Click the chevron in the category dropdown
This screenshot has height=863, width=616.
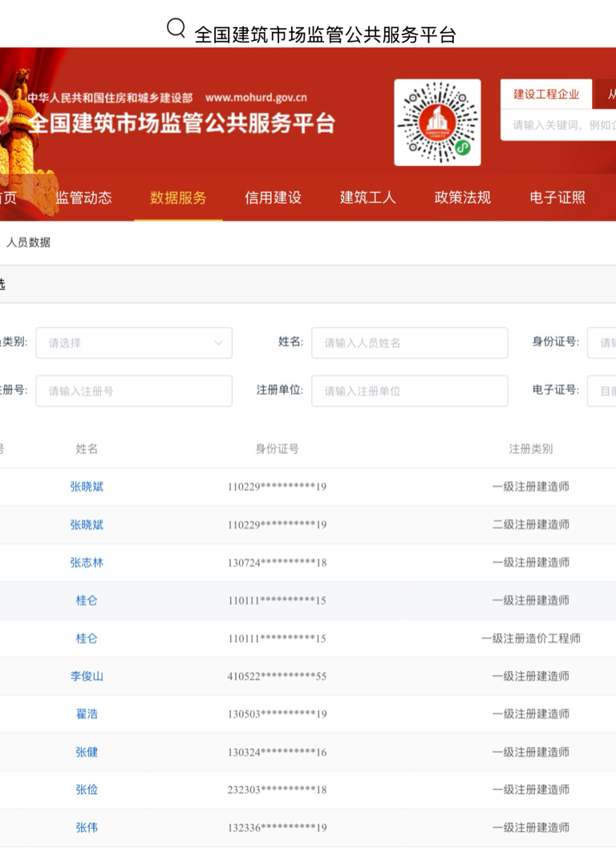[218, 343]
